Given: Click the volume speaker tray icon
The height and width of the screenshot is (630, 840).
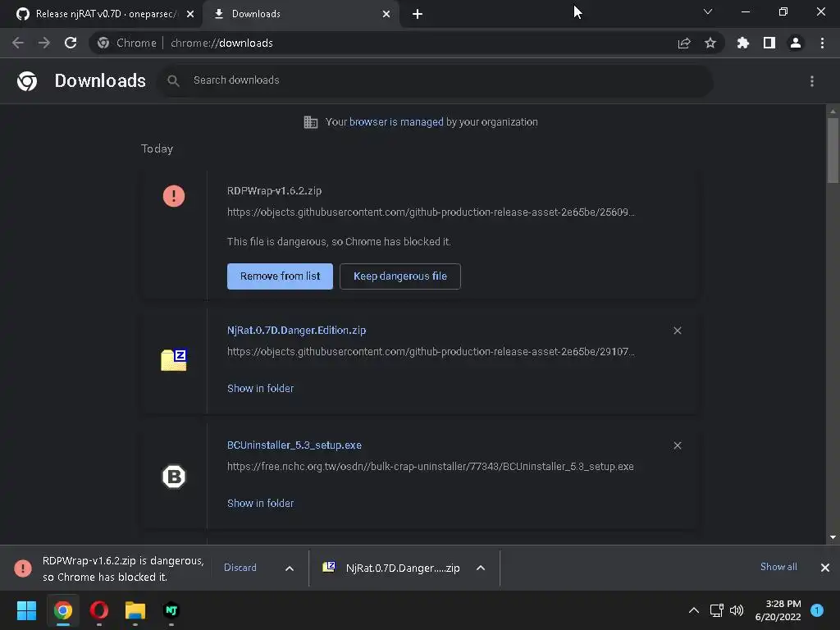Looking at the screenshot, I should [x=737, y=610].
